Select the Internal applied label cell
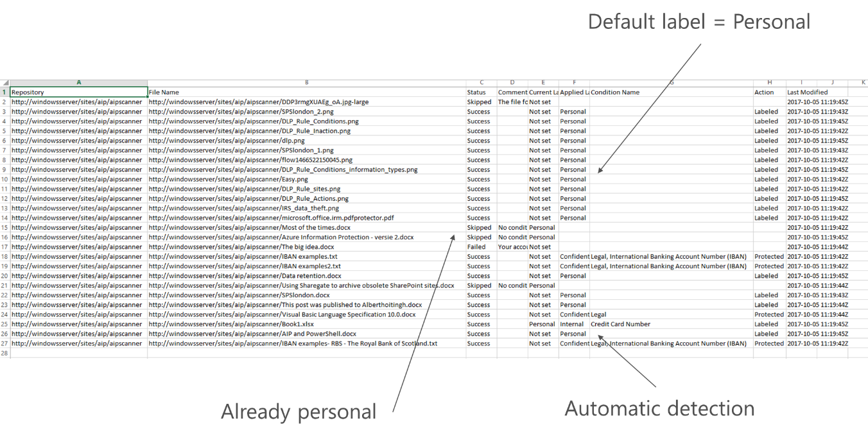The height and width of the screenshot is (434, 868). tap(574, 324)
